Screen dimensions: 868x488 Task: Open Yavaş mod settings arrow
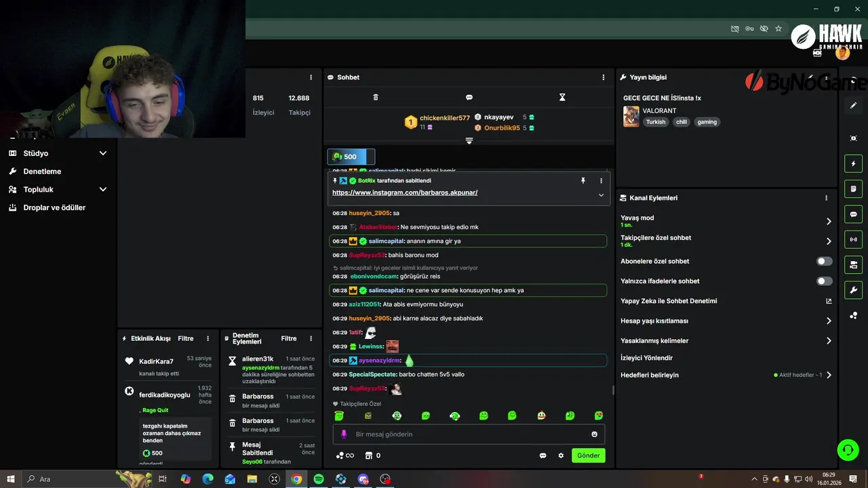click(x=829, y=221)
